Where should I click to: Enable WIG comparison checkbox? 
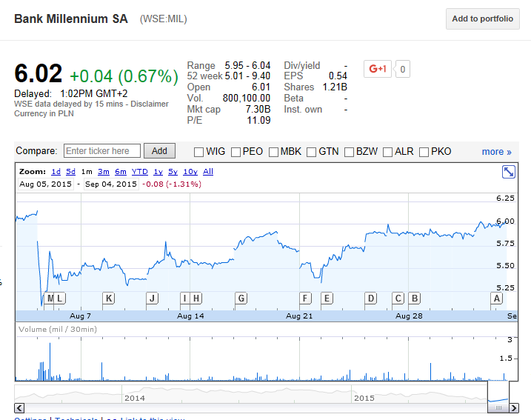pyautogui.click(x=198, y=152)
